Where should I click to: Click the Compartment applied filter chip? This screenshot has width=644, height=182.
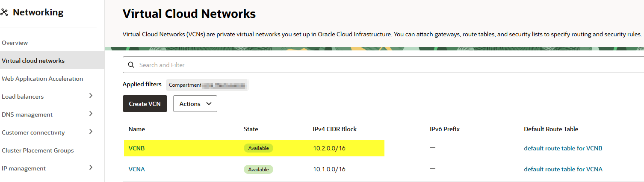tap(207, 85)
